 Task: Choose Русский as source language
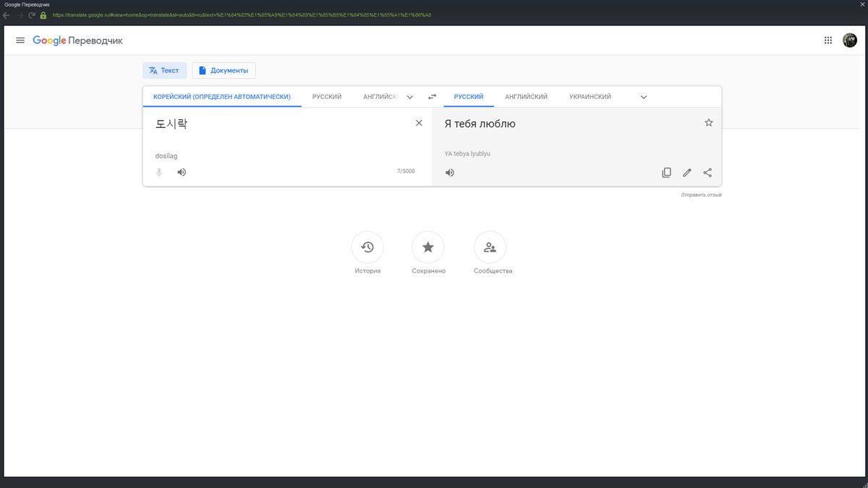(327, 97)
